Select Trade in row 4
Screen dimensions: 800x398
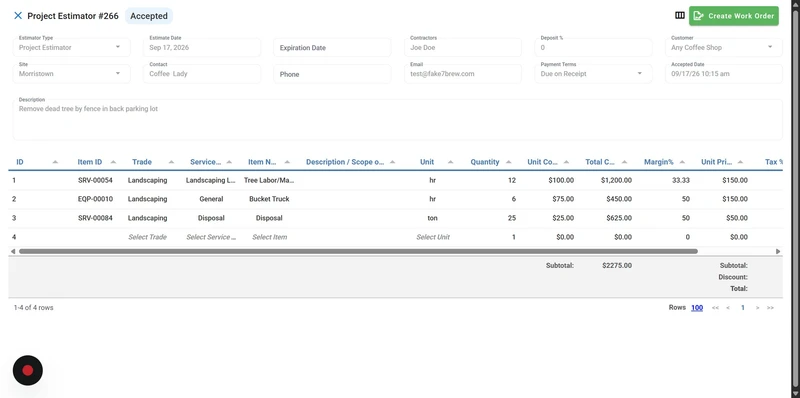click(147, 237)
